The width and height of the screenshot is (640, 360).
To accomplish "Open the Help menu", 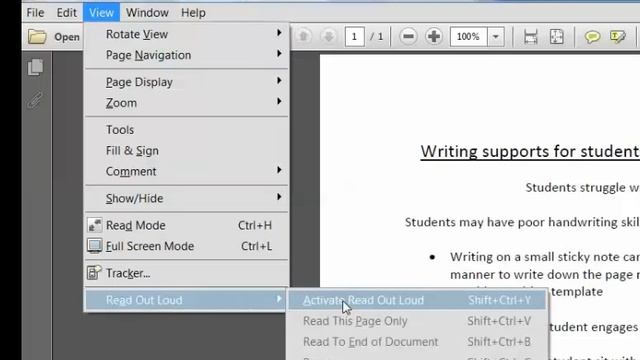I will pos(193,13).
